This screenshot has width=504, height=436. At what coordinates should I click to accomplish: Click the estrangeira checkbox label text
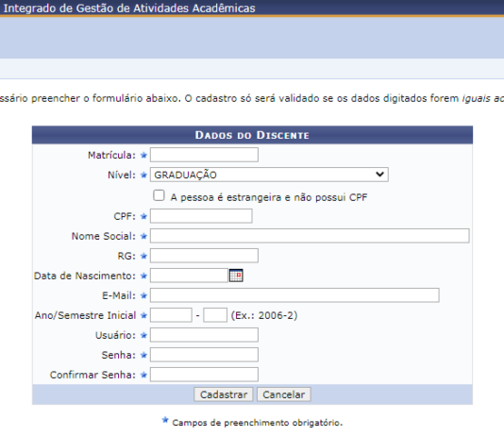pos(269,197)
